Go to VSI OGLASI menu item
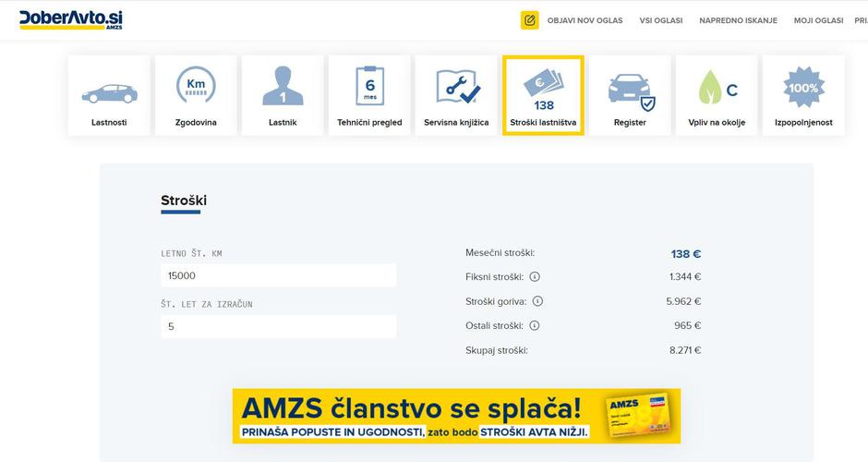This screenshot has width=868, height=462. [x=660, y=20]
